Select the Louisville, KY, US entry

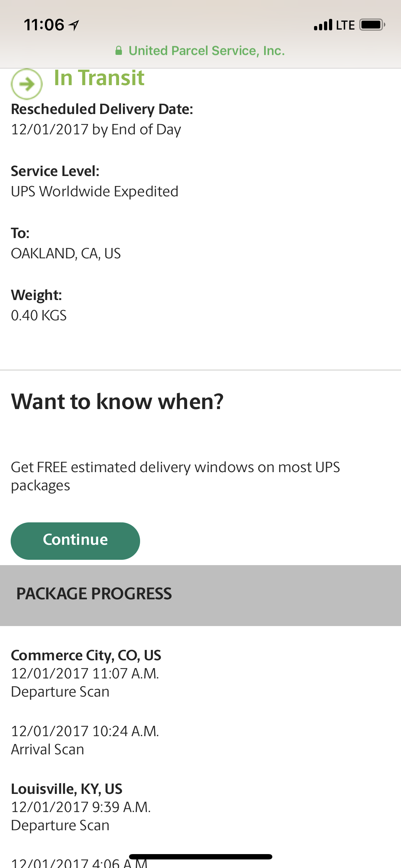67,789
